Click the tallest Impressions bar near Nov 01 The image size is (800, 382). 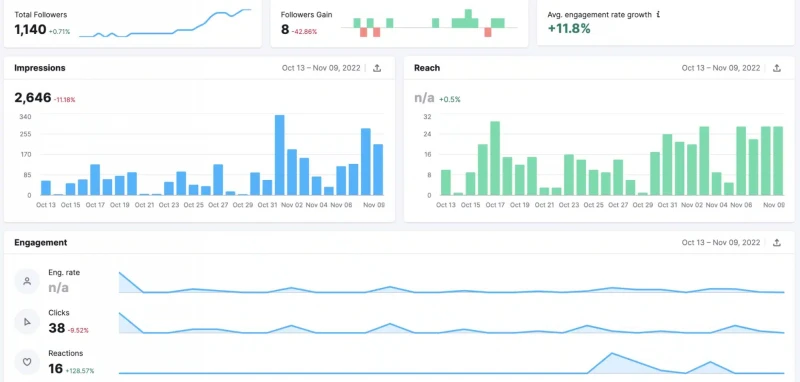280,155
